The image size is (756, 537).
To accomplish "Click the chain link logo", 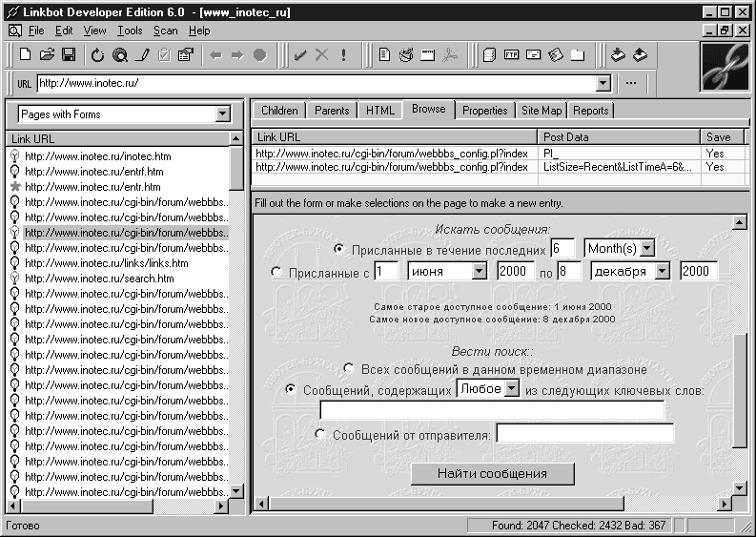I will coord(725,68).
